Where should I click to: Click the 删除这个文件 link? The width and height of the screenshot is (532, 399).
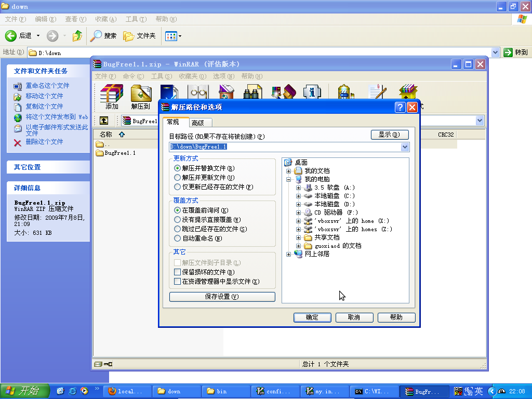click(x=45, y=142)
